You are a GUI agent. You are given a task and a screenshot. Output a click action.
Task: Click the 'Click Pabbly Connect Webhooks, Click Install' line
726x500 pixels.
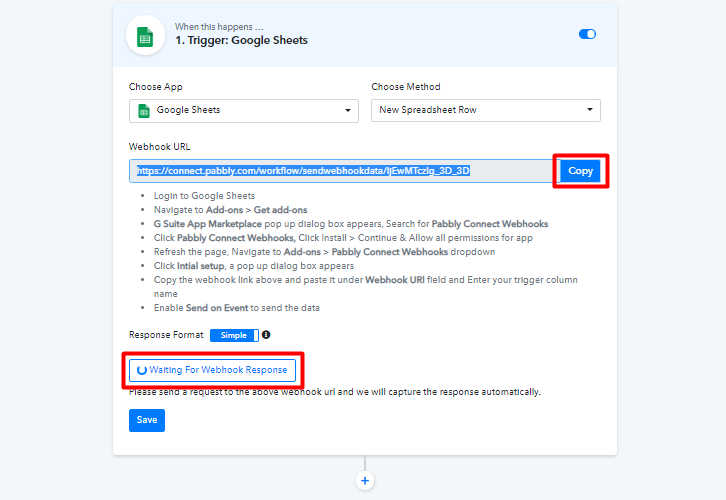(x=343, y=238)
